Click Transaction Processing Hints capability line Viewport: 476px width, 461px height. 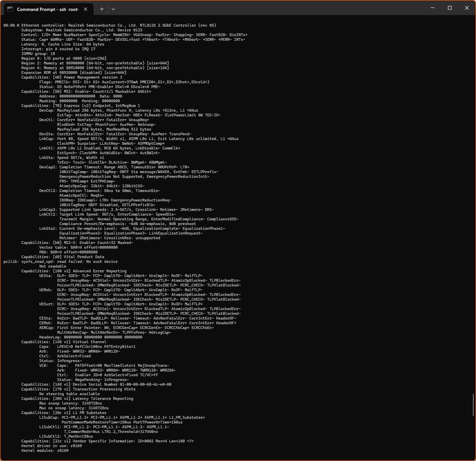coord(78,389)
